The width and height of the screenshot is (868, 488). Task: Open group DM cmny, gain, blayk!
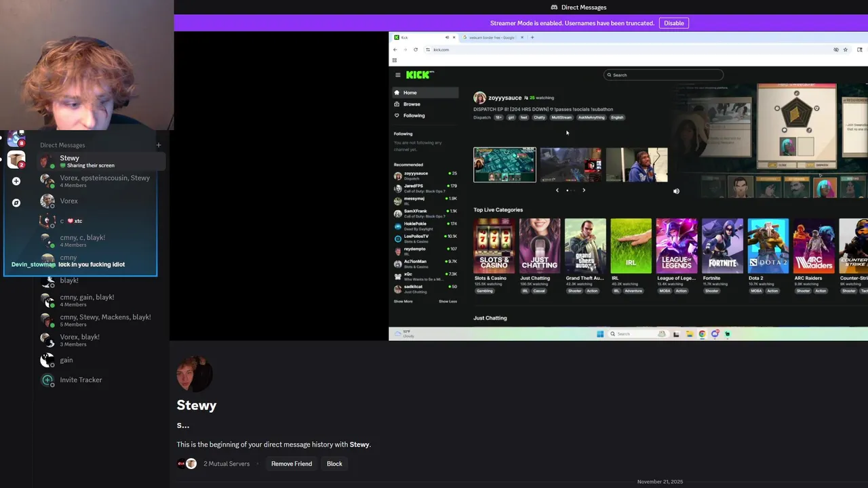[x=102, y=300]
